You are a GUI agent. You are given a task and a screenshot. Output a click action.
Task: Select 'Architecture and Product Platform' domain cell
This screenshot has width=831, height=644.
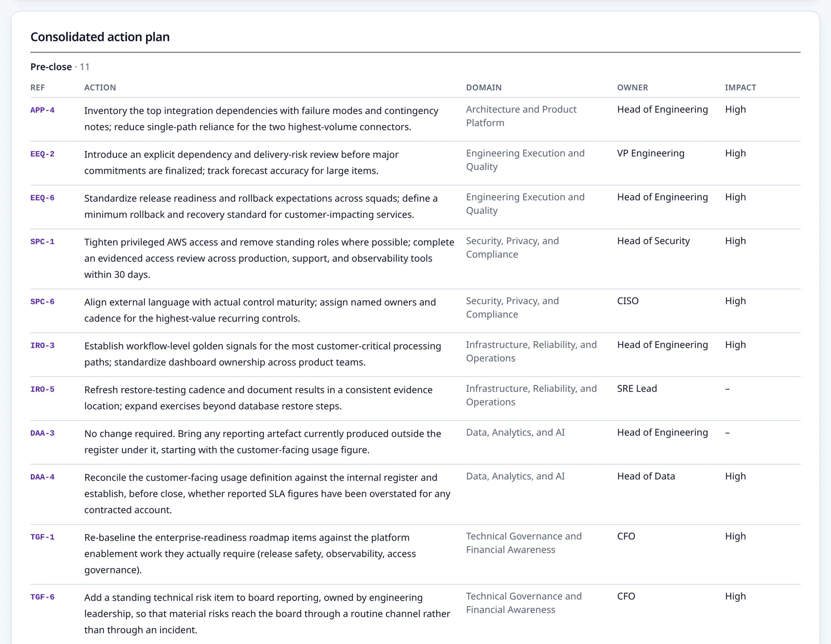pos(521,116)
